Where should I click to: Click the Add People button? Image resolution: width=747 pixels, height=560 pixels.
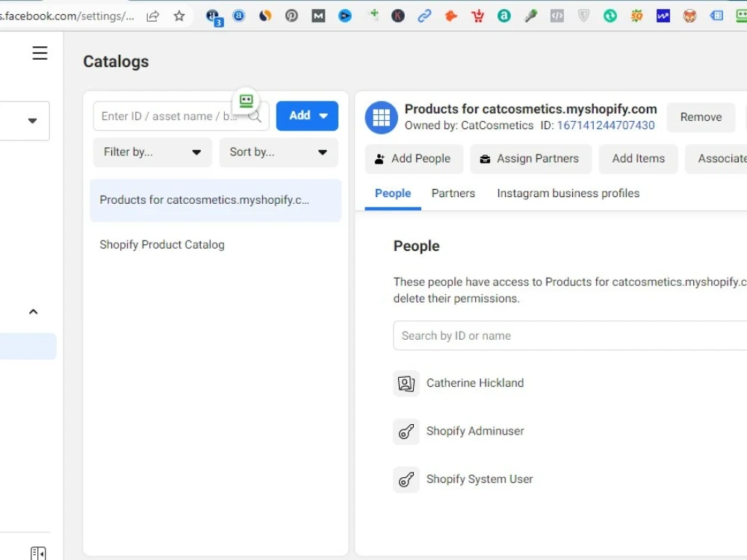pos(414,158)
